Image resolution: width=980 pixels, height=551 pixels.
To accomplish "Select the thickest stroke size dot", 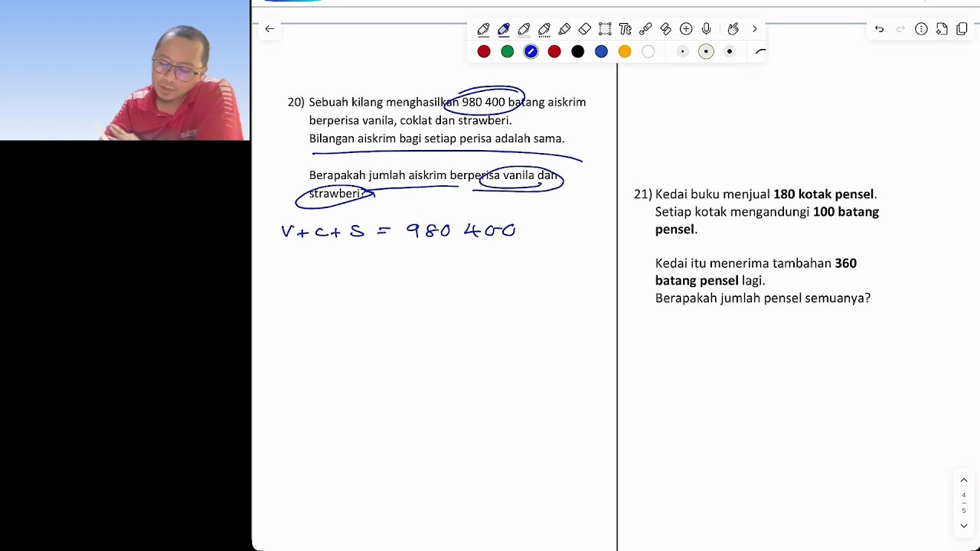I will click(730, 51).
